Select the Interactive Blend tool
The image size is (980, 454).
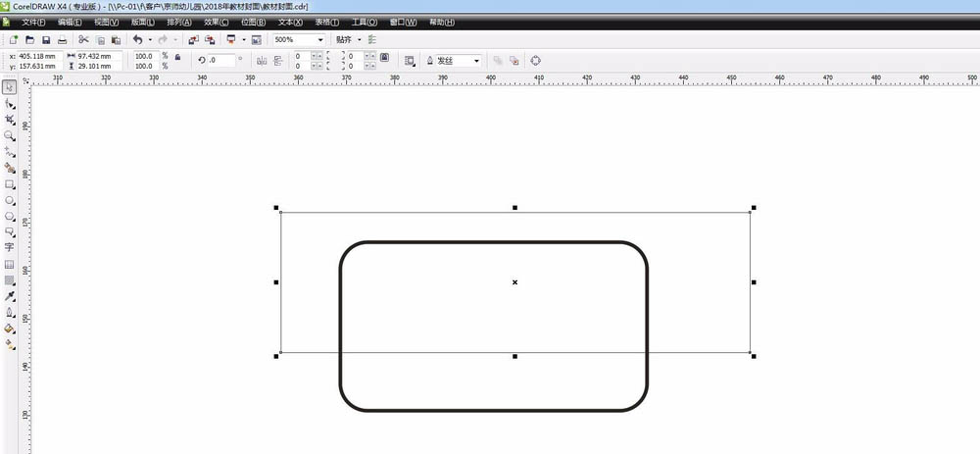point(10,280)
